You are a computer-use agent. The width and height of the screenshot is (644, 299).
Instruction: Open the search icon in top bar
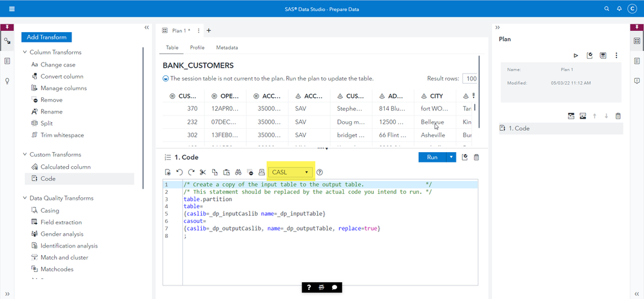coord(606,9)
